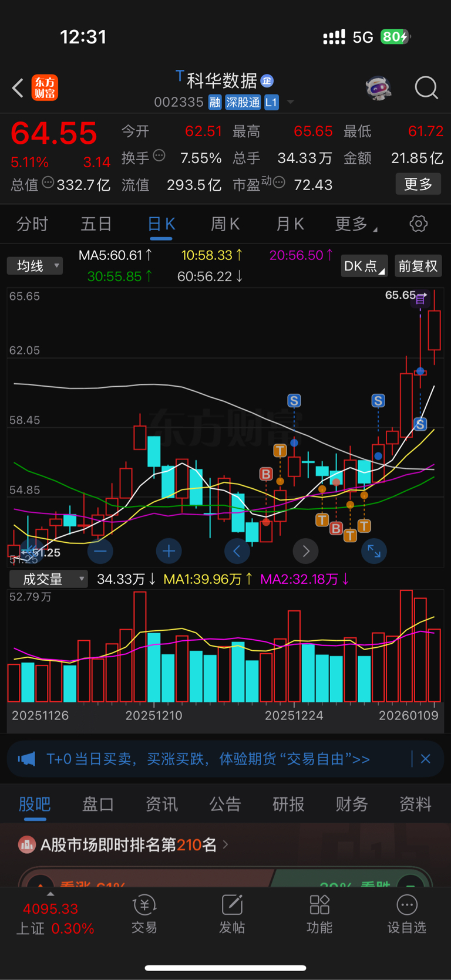The height and width of the screenshot is (980, 451).
Task: Tap the purple 目 marker at 65.65
Action: (420, 300)
